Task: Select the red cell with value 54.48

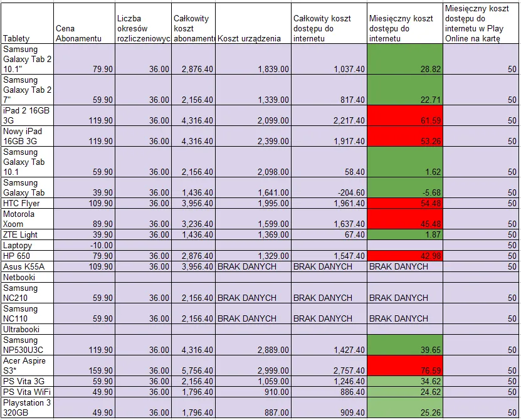Action: point(405,203)
